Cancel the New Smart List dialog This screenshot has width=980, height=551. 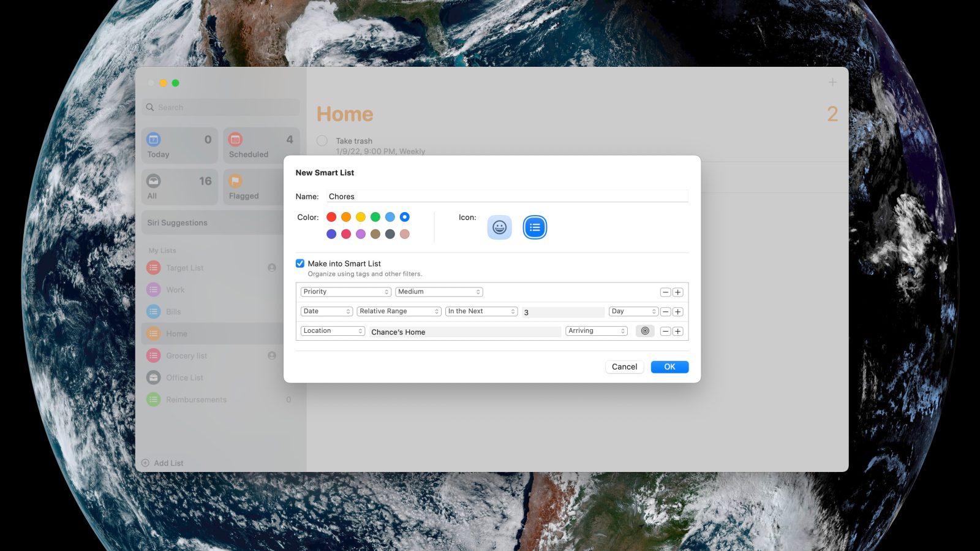click(x=624, y=367)
